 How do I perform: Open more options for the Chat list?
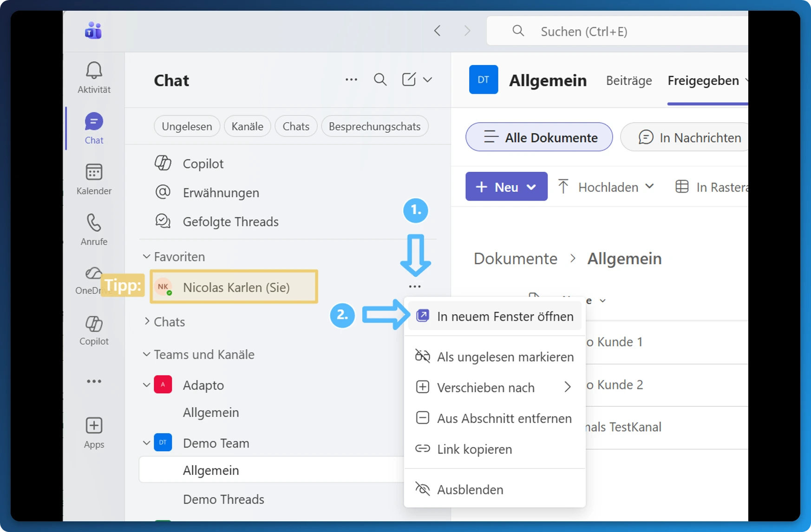(x=351, y=79)
